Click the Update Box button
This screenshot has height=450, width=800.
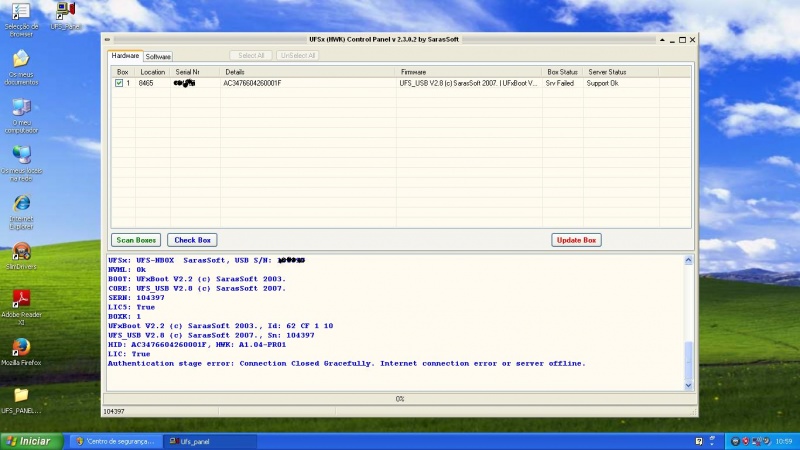coord(576,240)
